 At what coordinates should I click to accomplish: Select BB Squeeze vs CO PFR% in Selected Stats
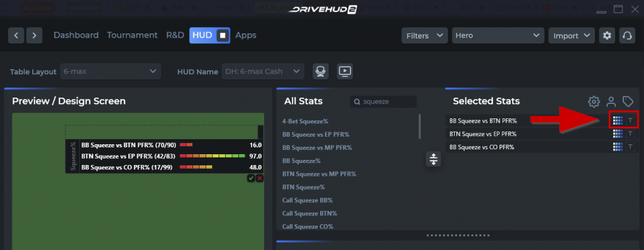pos(482,147)
